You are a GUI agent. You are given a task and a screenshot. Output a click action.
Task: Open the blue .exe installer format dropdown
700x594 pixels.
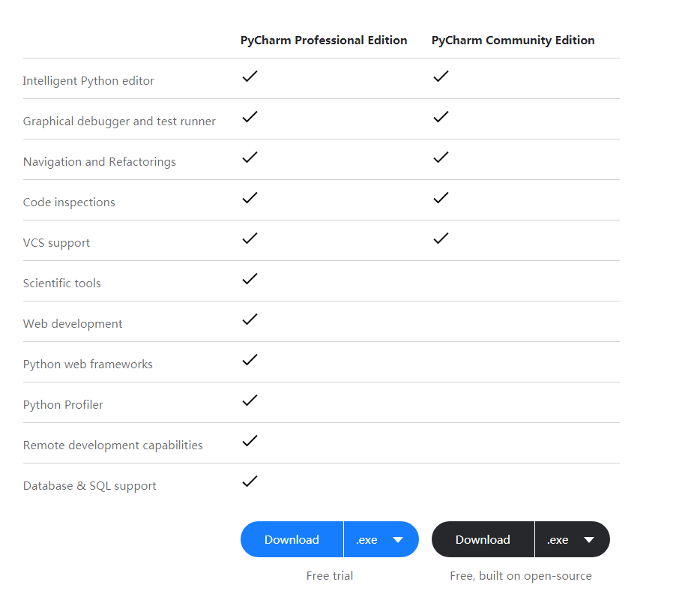381,539
